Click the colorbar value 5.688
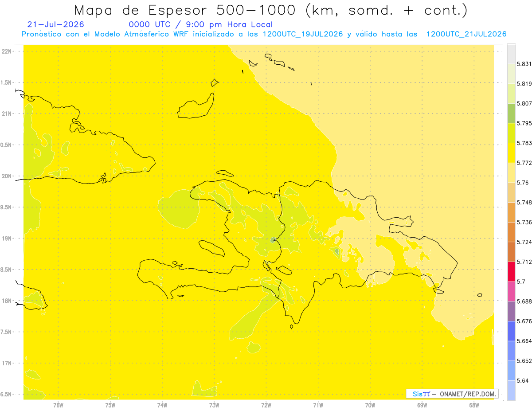This screenshot has width=532, height=411. pos(524,301)
